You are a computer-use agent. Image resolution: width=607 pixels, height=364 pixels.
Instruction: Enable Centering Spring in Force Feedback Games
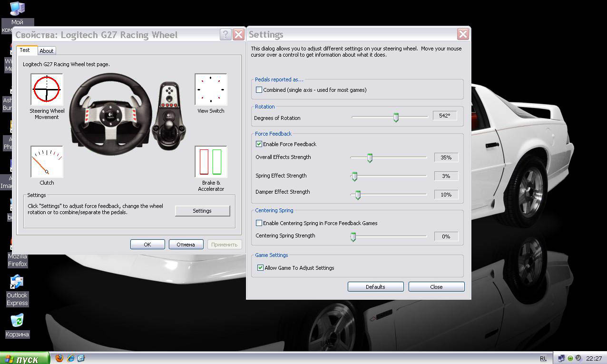coord(259,223)
